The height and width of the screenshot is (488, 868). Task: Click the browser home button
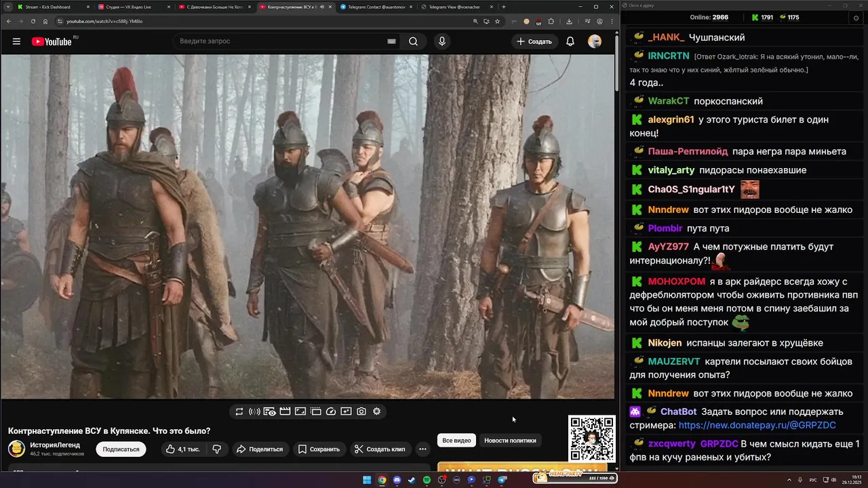click(45, 21)
